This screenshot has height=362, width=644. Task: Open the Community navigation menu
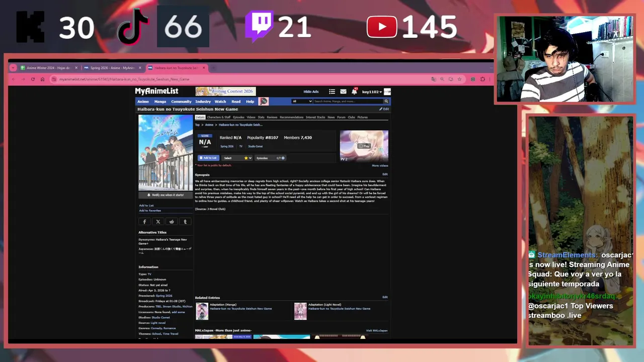pyautogui.click(x=181, y=102)
